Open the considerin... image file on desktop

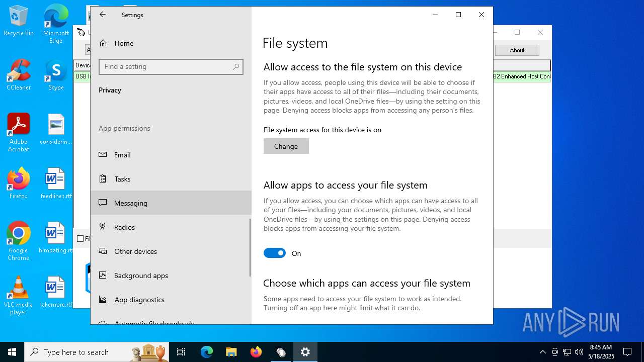[56, 130]
